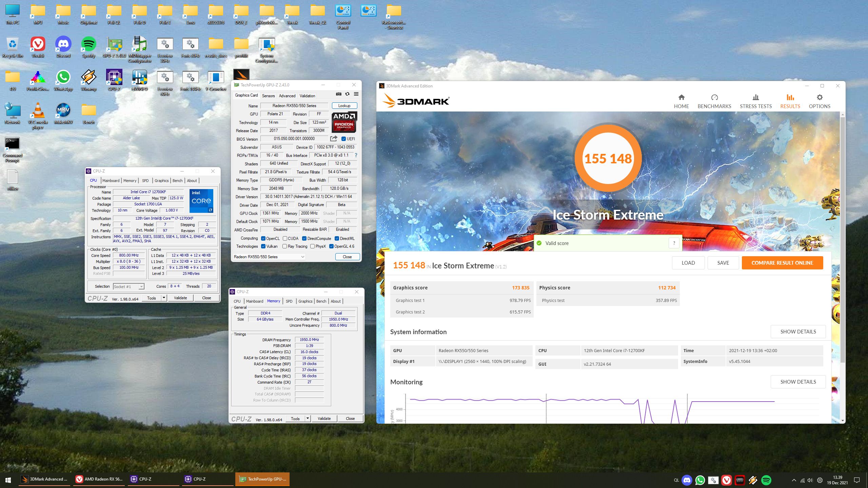This screenshot has width=868, height=488.
Task: Click SHOW DETAILS for Monitoring
Action: click(x=798, y=382)
